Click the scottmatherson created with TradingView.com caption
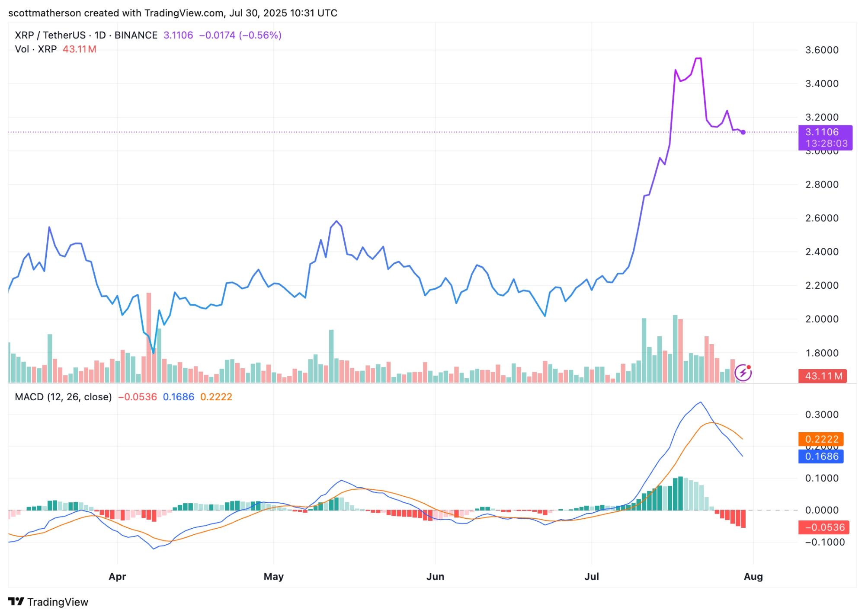This screenshot has height=616, width=865. tap(173, 13)
